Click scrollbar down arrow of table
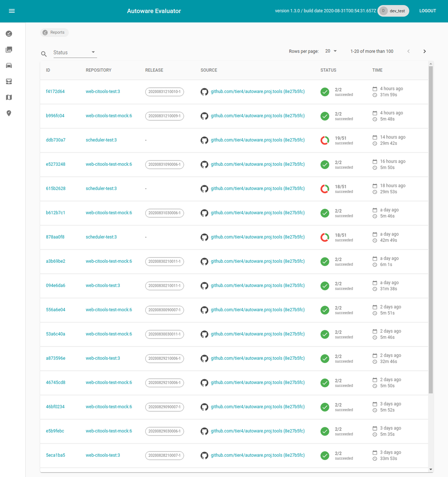 [431, 469]
